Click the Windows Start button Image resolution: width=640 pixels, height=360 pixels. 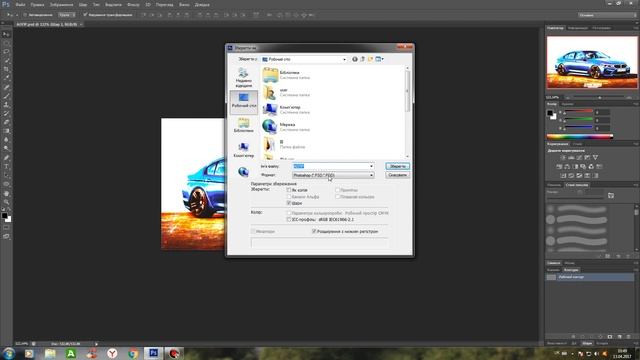pos(8,353)
